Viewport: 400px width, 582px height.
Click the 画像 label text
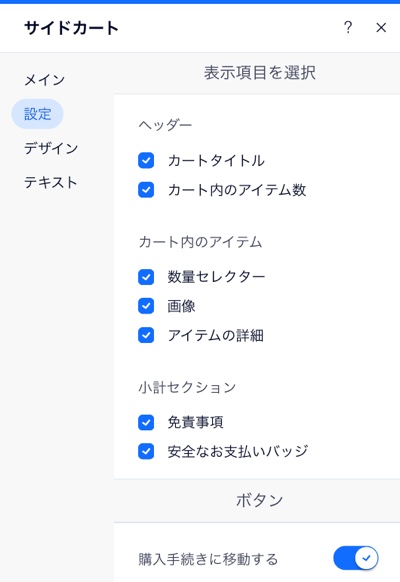[x=181, y=306]
